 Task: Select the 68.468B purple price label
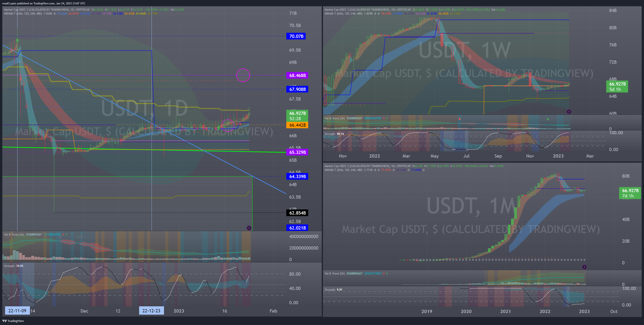point(297,75)
